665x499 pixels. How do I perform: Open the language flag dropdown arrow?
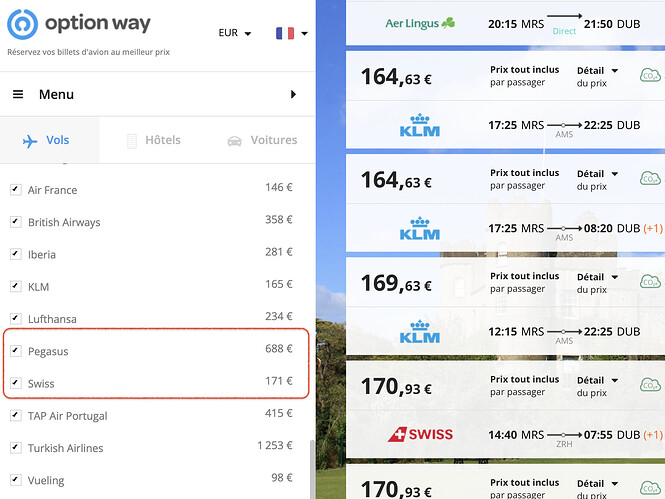pyautogui.click(x=305, y=33)
